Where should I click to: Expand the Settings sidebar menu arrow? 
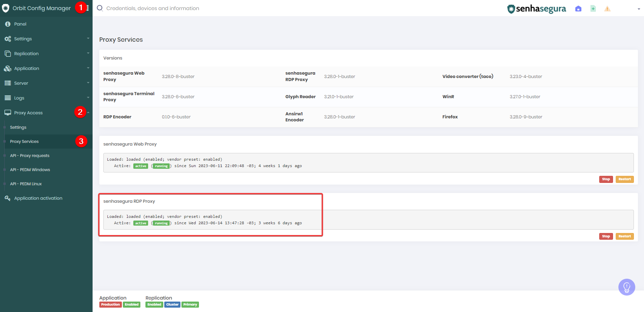pyautogui.click(x=88, y=38)
